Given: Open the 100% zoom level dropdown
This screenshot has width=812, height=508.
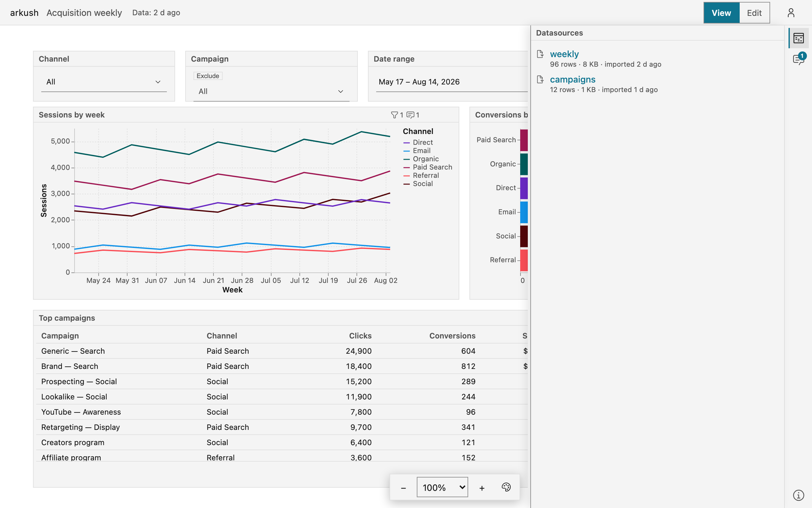Looking at the screenshot, I should pyautogui.click(x=442, y=487).
